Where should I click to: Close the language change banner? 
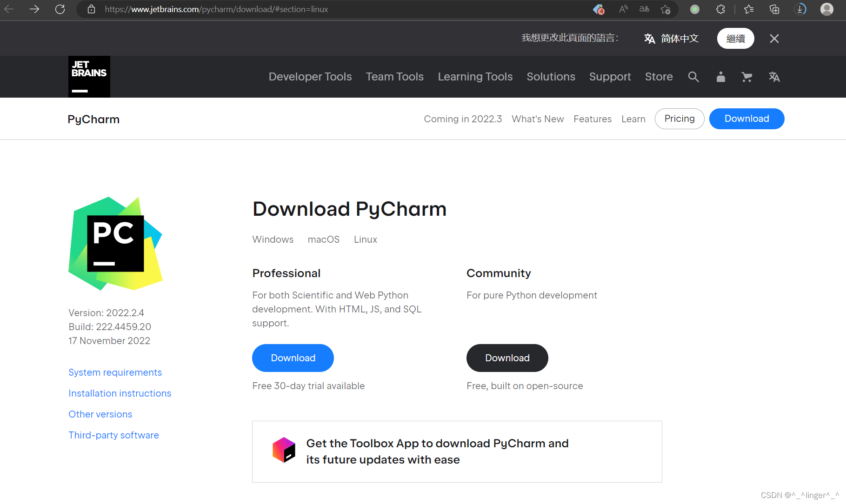[x=774, y=39]
